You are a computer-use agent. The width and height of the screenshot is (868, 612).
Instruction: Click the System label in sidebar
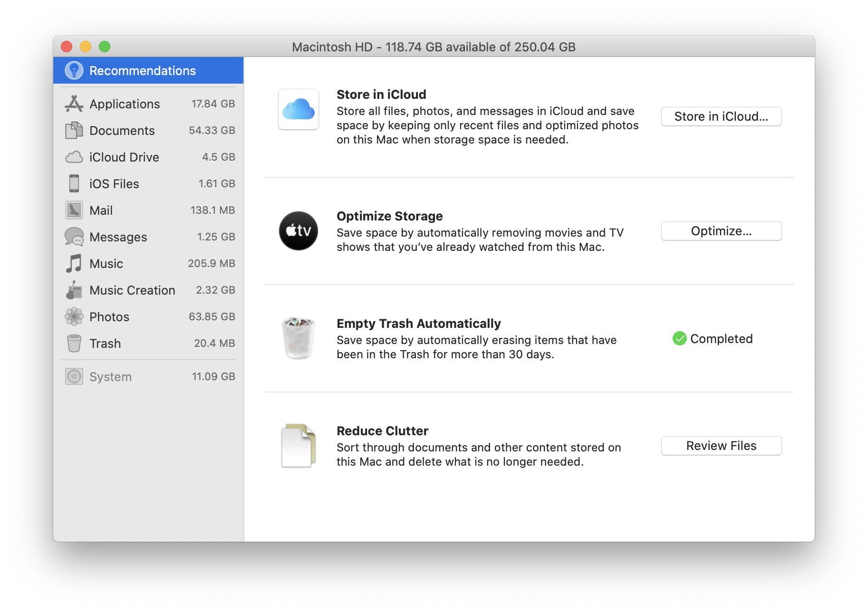coord(110,377)
